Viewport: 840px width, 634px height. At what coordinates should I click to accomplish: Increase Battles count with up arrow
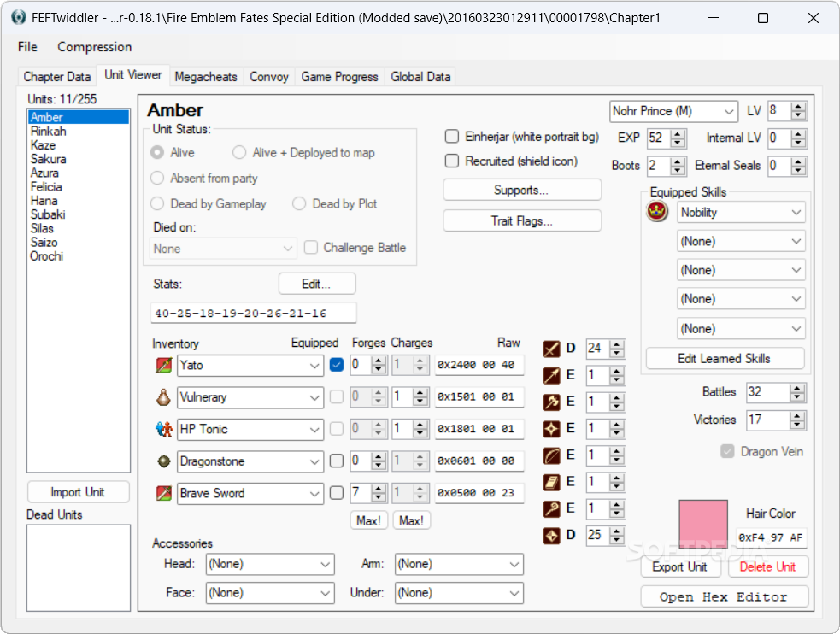click(x=797, y=388)
